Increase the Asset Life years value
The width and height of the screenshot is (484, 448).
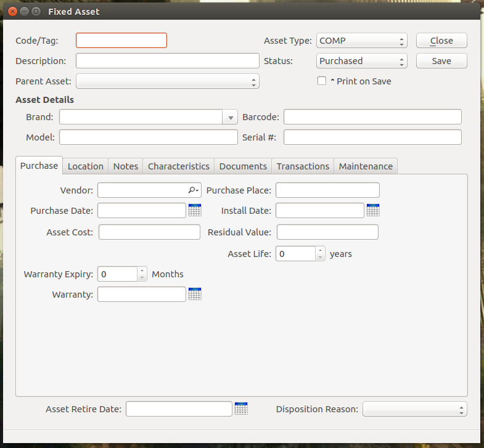click(320, 250)
